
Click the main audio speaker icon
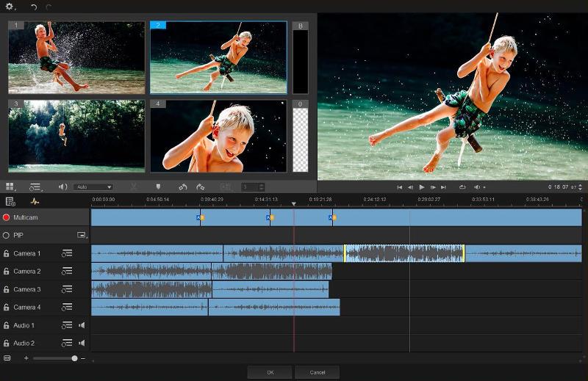click(x=62, y=186)
